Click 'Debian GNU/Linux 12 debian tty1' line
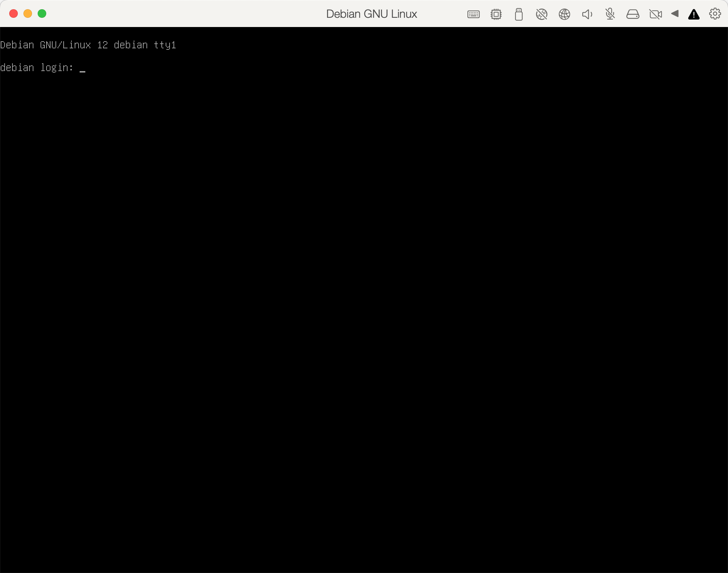728x573 pixels. pyautogui.click(x=88, y=45)
